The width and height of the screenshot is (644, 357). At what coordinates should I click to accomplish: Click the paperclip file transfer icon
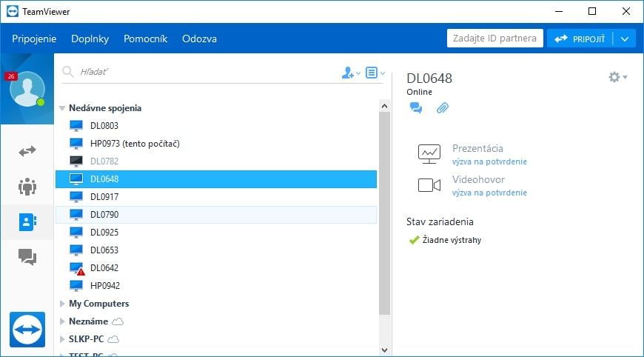pyautogui.click(x=443, y=107)
